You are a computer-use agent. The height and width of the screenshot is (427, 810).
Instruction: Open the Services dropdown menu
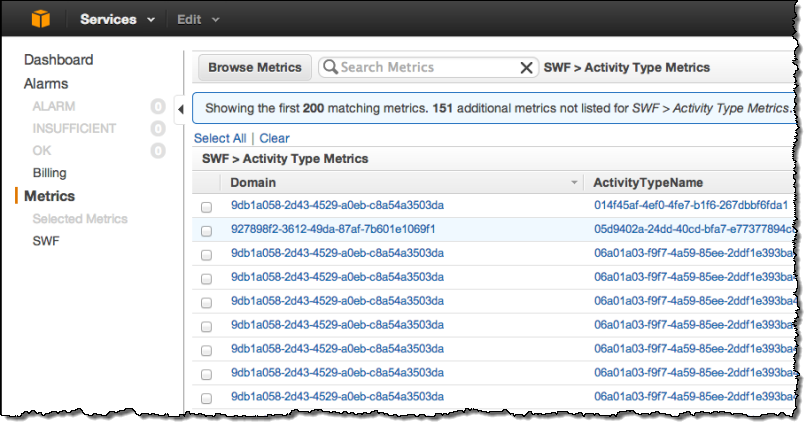tap(117, 19)
